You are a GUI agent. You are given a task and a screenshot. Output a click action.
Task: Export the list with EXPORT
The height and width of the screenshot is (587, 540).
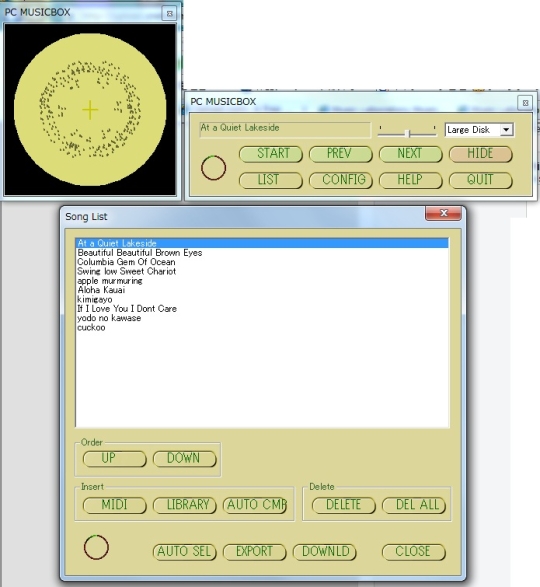pyautogui.click(x=255, y=552)
